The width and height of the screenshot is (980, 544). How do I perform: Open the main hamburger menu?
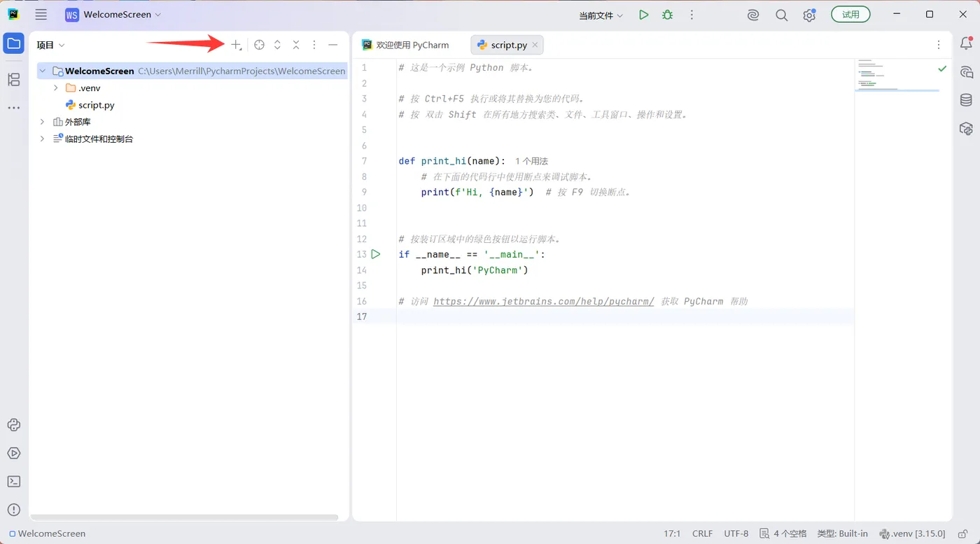point(41,15)
